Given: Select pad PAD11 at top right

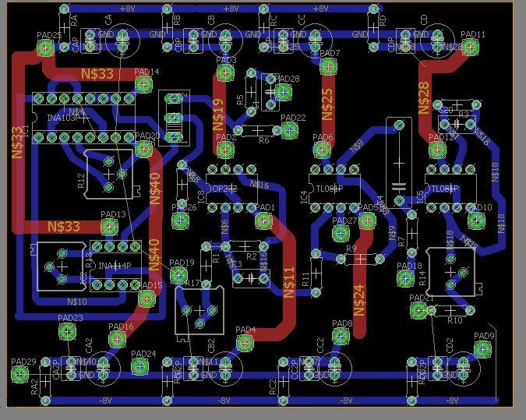Looking at the screenshot, I should point(471,48).
